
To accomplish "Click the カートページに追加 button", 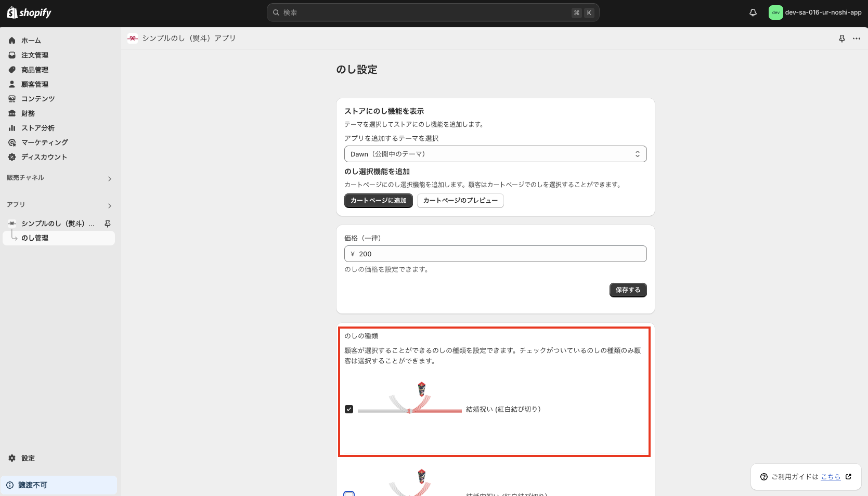I will (x=378, y=201).
